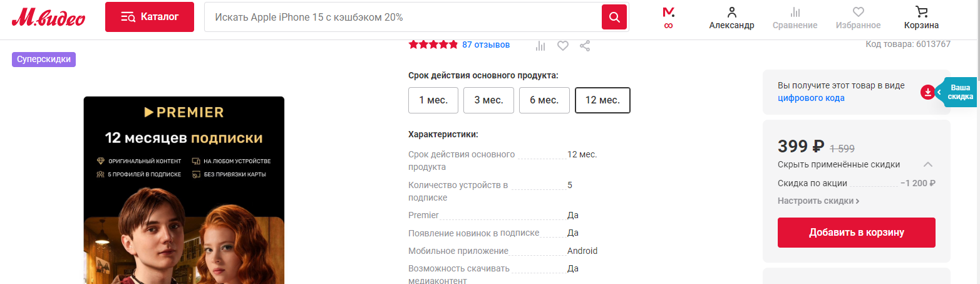
Task: Open the 87 отзывов link
Action: 486,45
